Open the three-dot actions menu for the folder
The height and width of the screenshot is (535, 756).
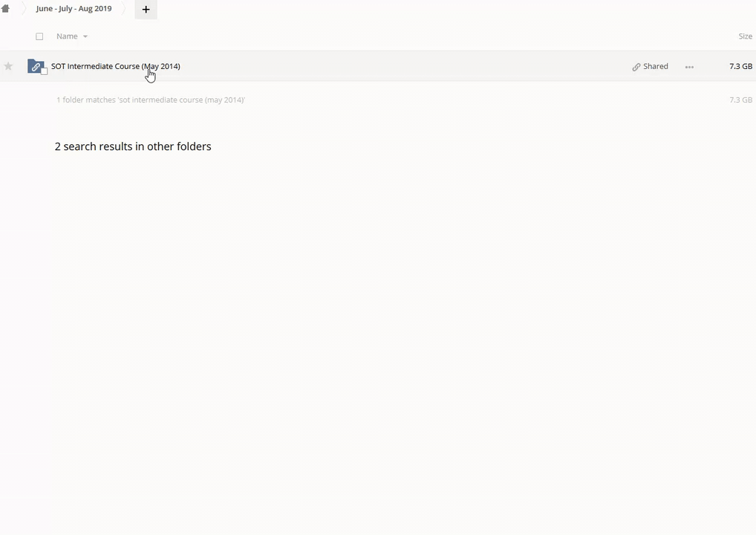tap(689, 67)
